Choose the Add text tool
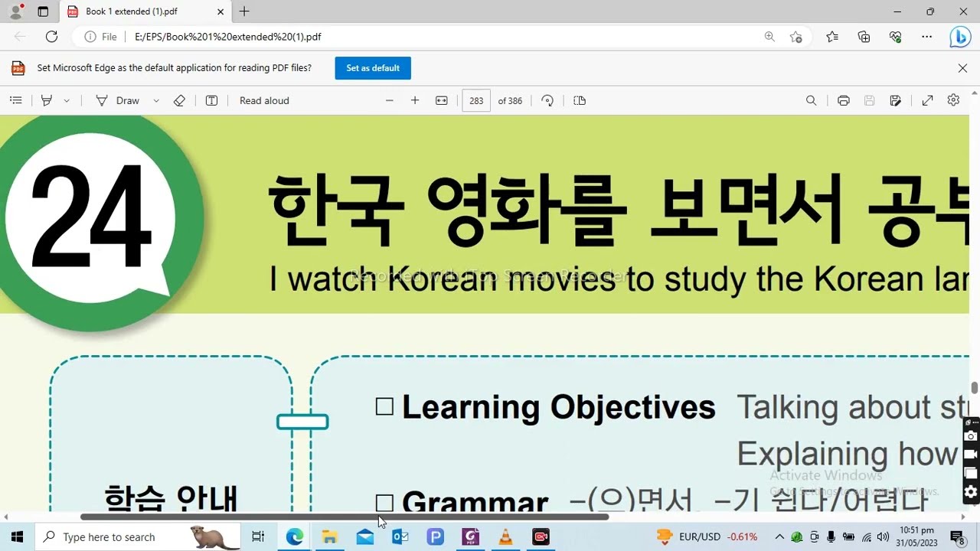Screen dimensions: 980x551 point(212,100)
